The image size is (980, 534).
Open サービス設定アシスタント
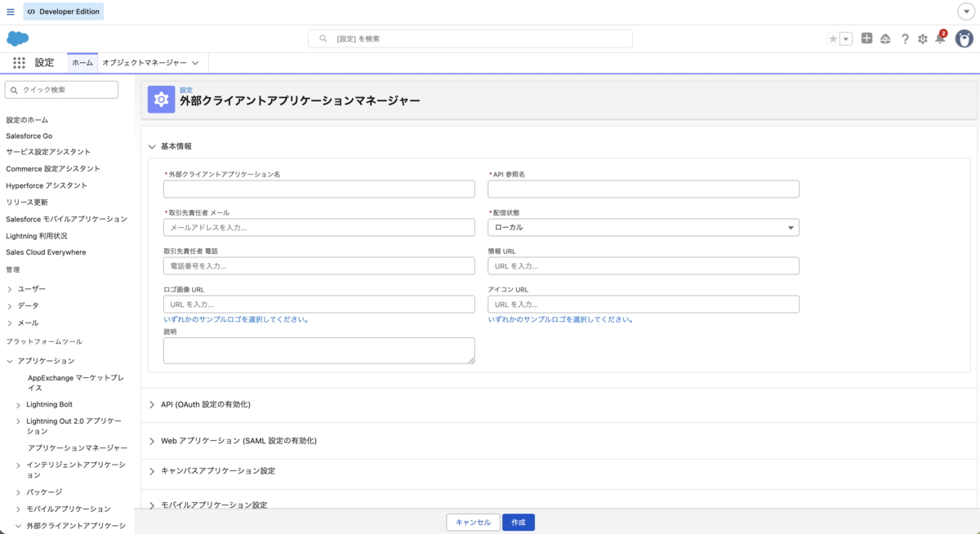pos(48,152)
